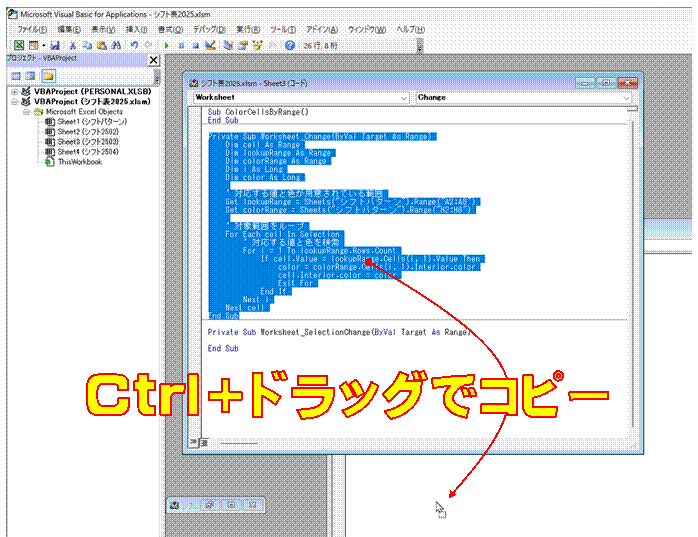Open the 表示(V) menu
Image resolution: width=698 pixels, height=537 pixels.
click(103, 29)
